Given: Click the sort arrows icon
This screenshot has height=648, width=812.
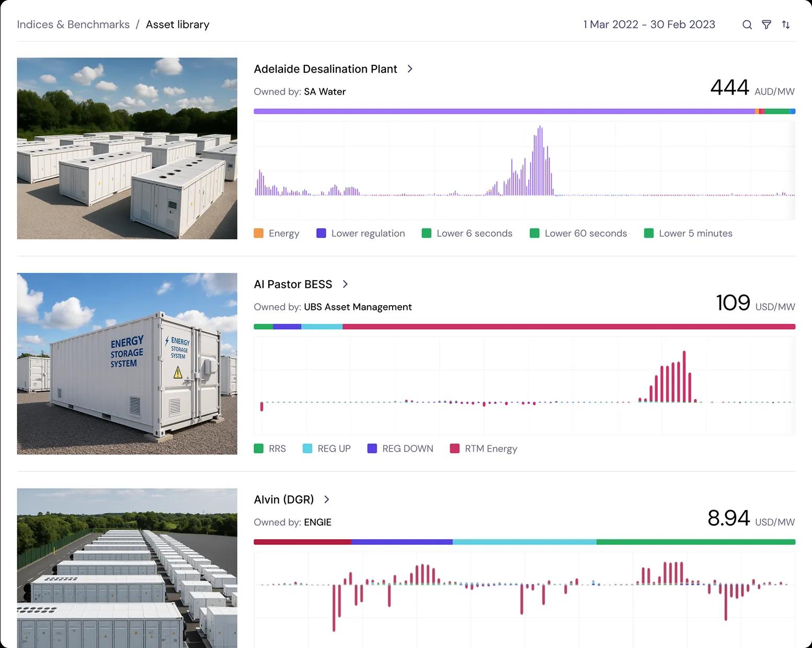Looking at the screenshot, I should click(786, 25).
